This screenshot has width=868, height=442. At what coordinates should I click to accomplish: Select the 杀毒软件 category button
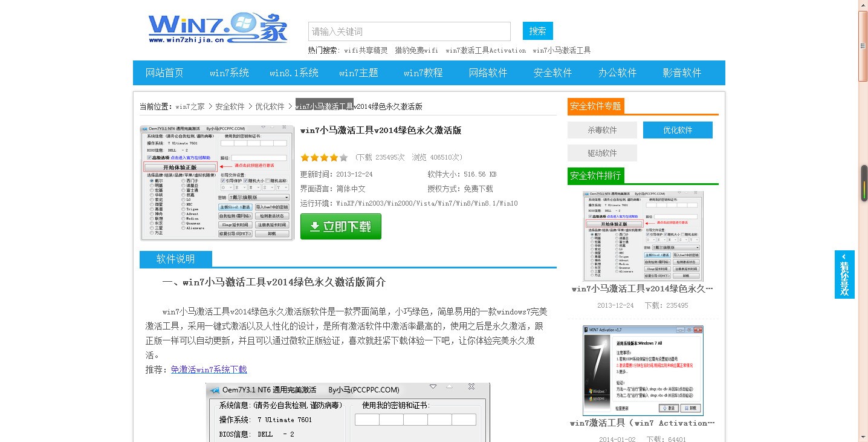click(x=602, y=130)
